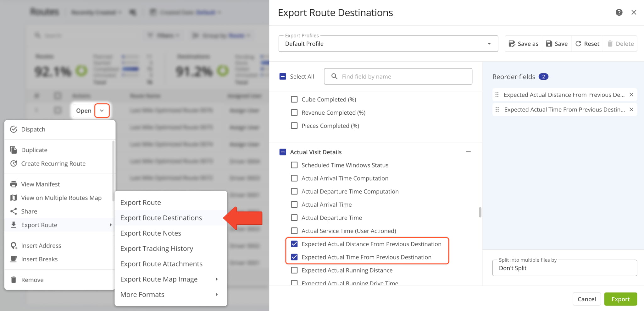The image size is (644, 311).
Task: Click the search magnifier icon in field finder
Action: click(334, 76)
